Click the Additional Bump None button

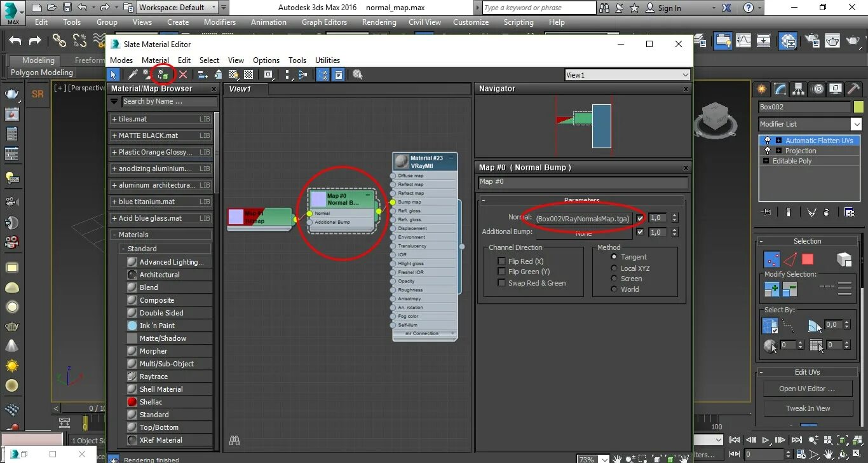583,233
